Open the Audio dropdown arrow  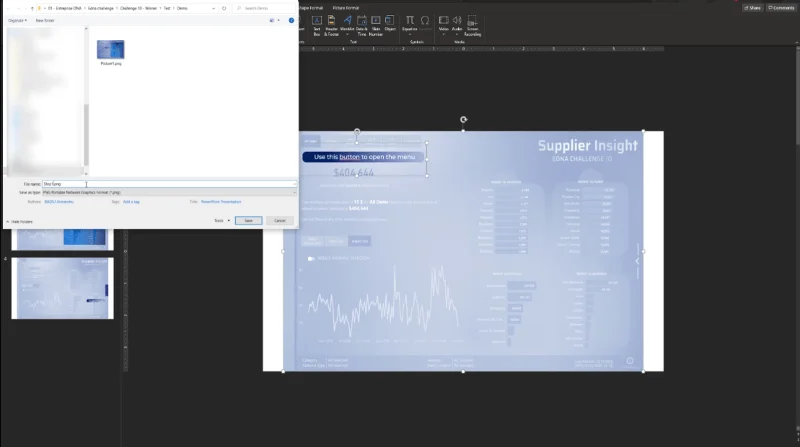click(457, 34)
